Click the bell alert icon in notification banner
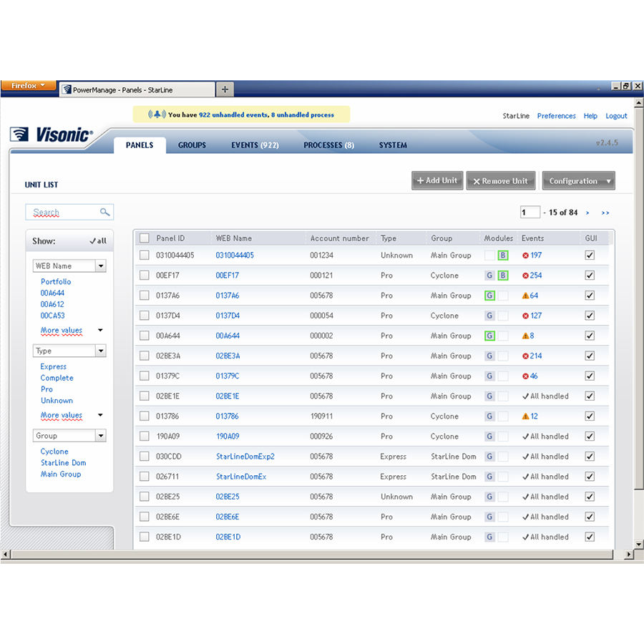The width and height of the screenshot is (644, 644). [x=157, y=114]
